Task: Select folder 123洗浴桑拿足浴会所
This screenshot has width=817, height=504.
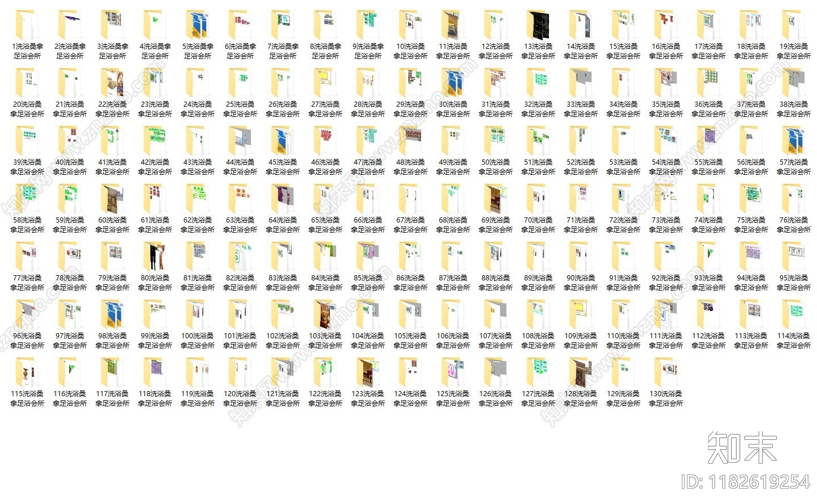Action: [368, 383]
